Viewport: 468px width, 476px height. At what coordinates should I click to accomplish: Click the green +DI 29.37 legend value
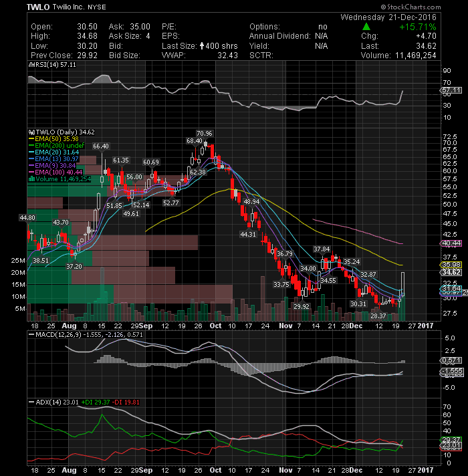(96, 402)
